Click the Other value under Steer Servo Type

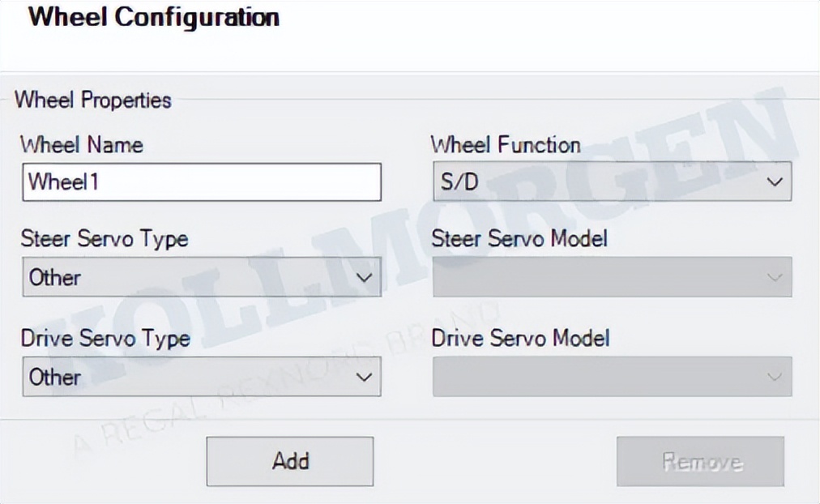[x=55, y=277]
